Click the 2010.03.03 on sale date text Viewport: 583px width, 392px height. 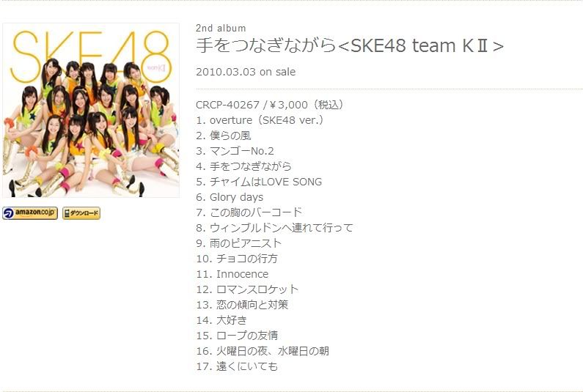[246, 72]
